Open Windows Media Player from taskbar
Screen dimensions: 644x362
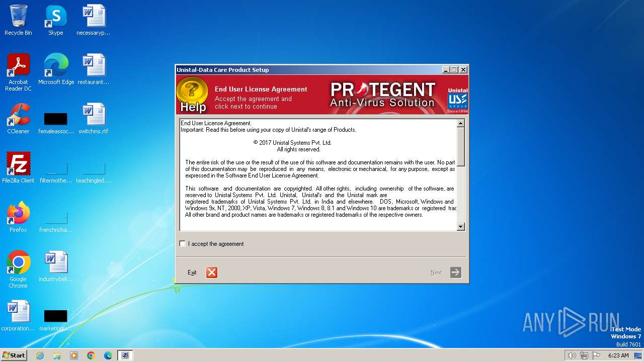point(74,355)
